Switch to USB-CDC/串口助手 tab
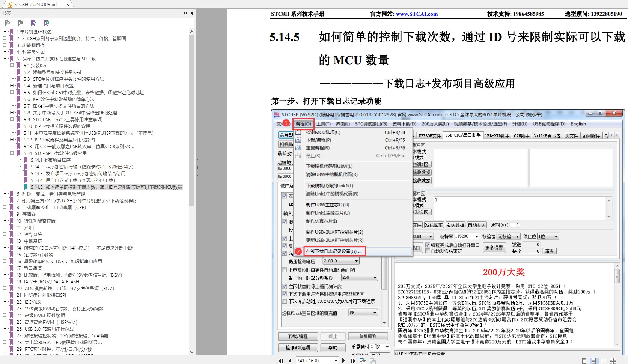The height and width of the screenshot is (364, 628). click(463, 135)
